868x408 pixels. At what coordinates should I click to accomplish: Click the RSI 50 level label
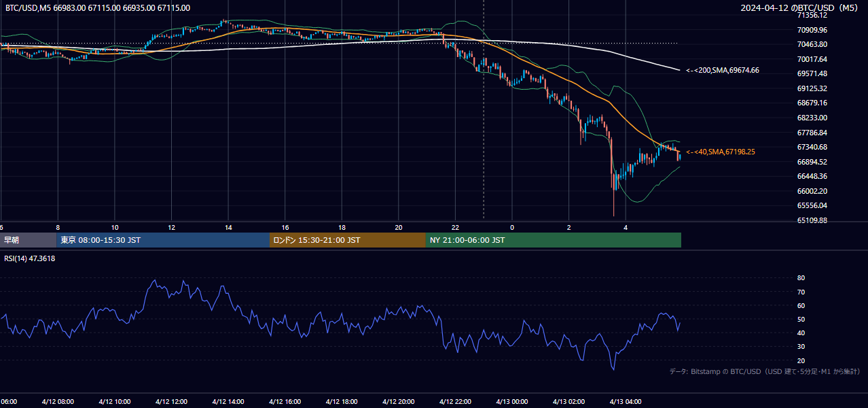pyautogui.click(x=801, y=319)
